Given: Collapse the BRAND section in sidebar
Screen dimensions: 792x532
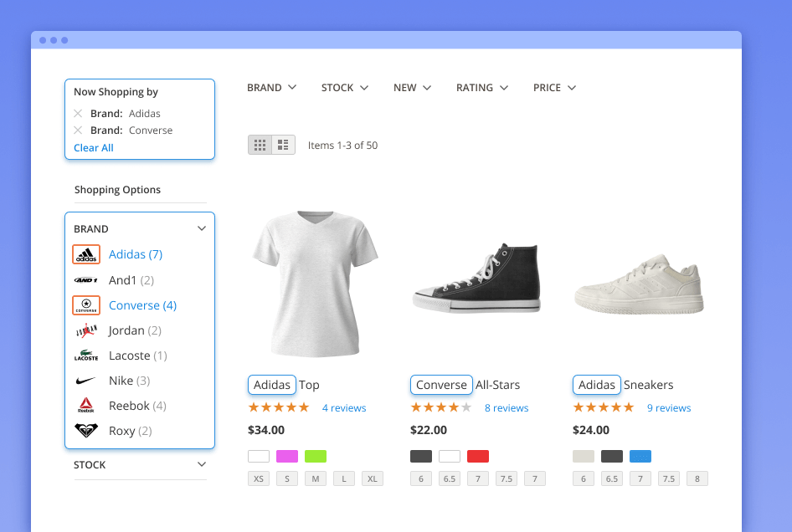Looking at the screenshot, I should (201, 228).
